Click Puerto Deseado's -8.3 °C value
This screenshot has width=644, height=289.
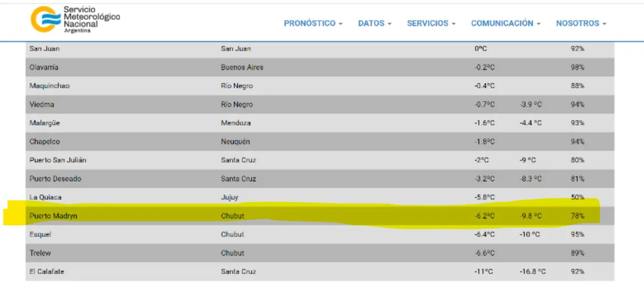pos(530,179)
